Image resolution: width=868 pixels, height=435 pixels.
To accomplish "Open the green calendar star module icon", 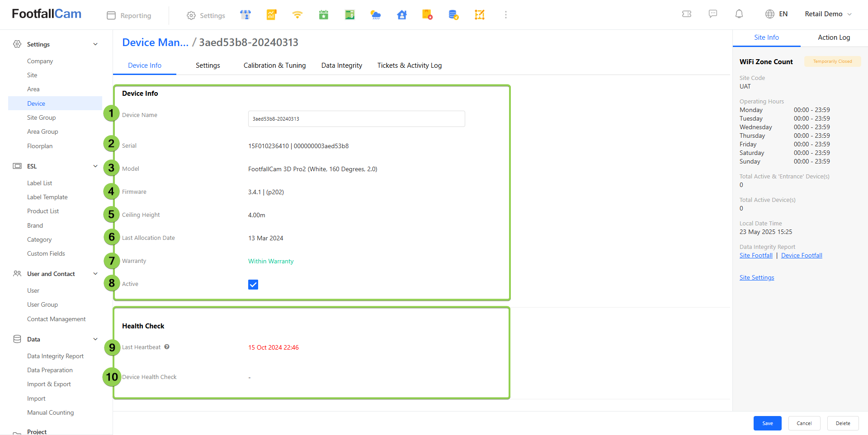I will tap(324, 15).
